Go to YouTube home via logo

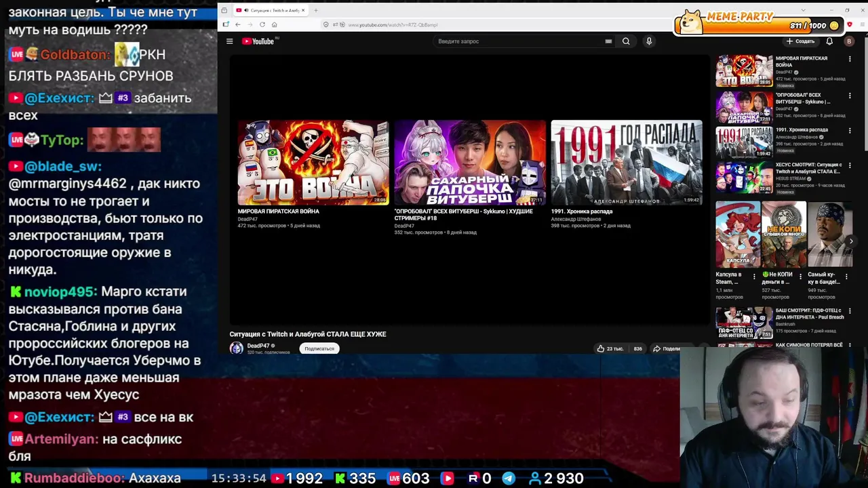[x=258, y=41]
